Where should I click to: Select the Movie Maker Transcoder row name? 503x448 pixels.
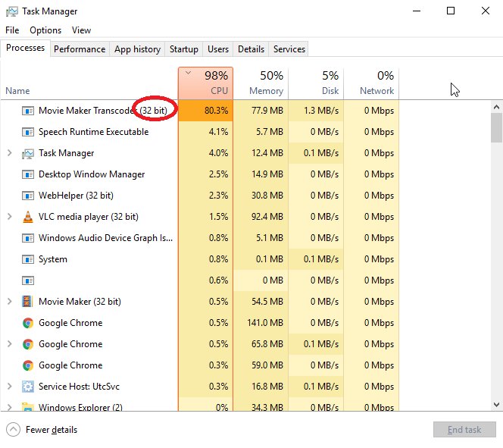[x=103, y=111]
